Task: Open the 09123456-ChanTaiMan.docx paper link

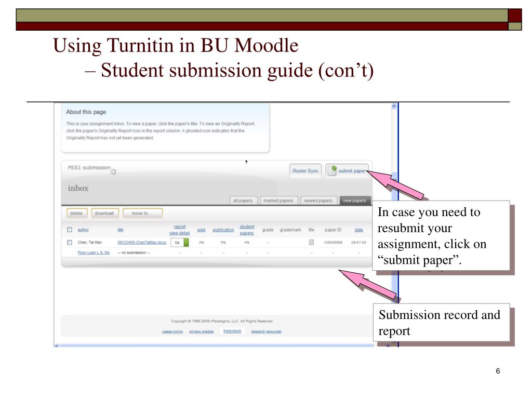Action: pyautogui.click(x=142, y=242)
